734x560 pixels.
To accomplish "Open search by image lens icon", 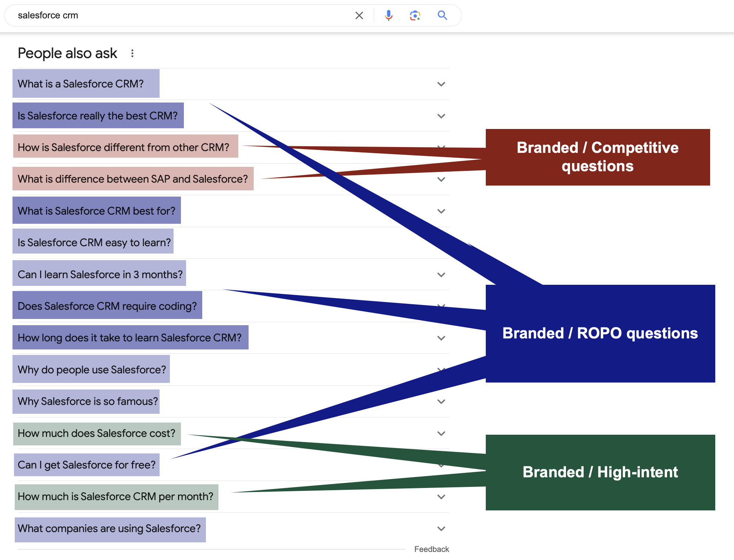I will point(415,15).
